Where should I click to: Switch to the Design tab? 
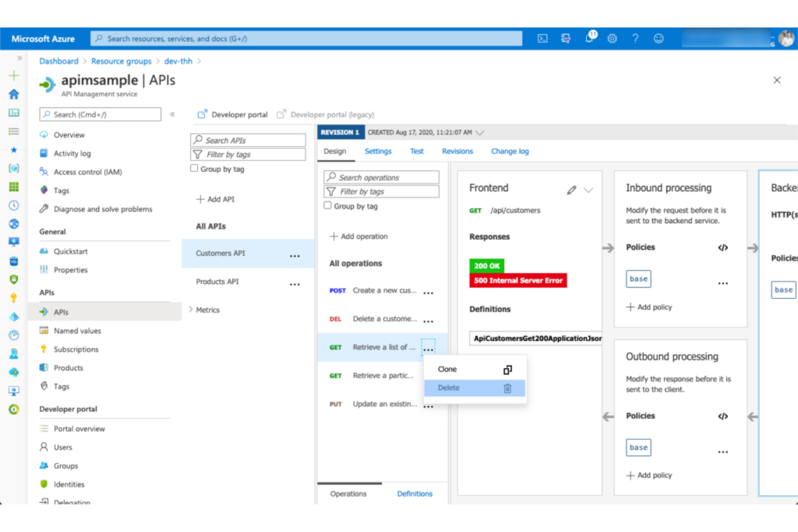click(x=335, y=151)
